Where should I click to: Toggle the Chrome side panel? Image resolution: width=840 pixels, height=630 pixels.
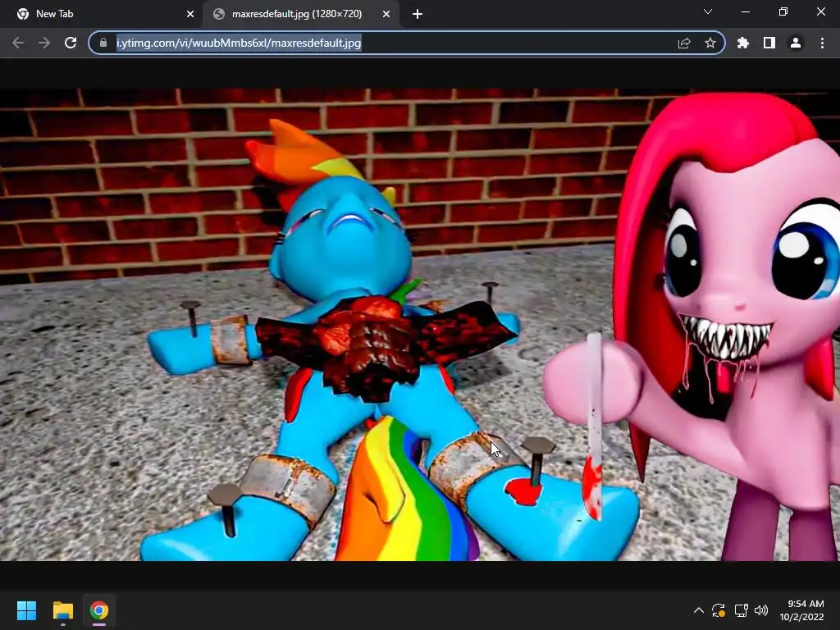pos(769,43)
